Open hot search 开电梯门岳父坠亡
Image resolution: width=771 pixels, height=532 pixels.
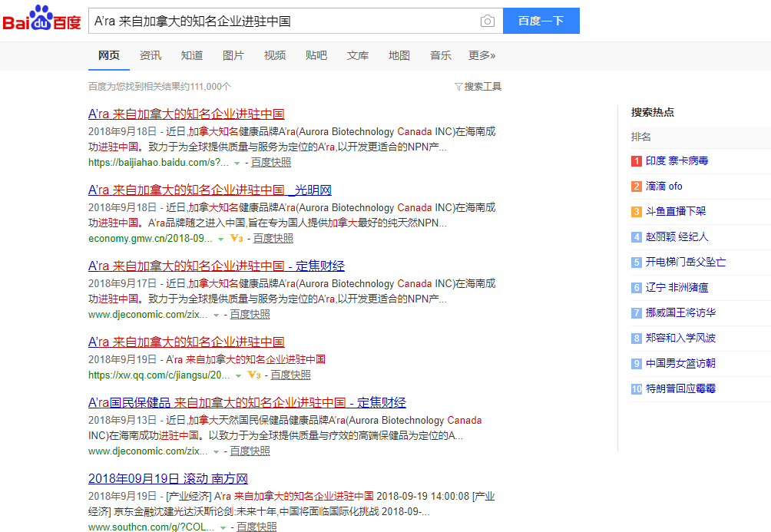[686, 262]
